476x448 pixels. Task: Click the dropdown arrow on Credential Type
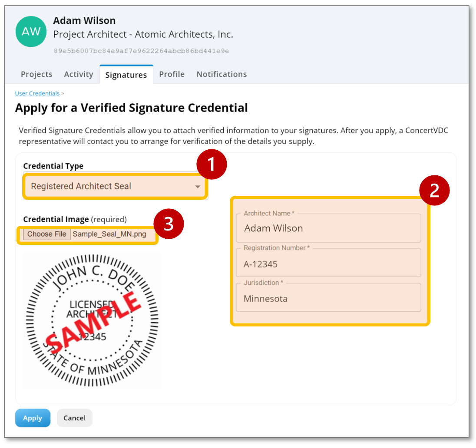(198, 186)
